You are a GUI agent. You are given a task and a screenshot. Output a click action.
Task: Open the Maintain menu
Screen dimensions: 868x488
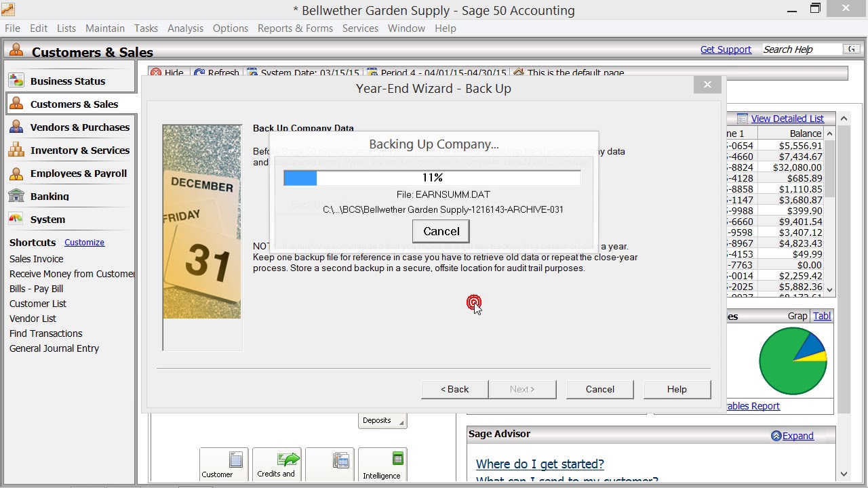tap(105, 28)
